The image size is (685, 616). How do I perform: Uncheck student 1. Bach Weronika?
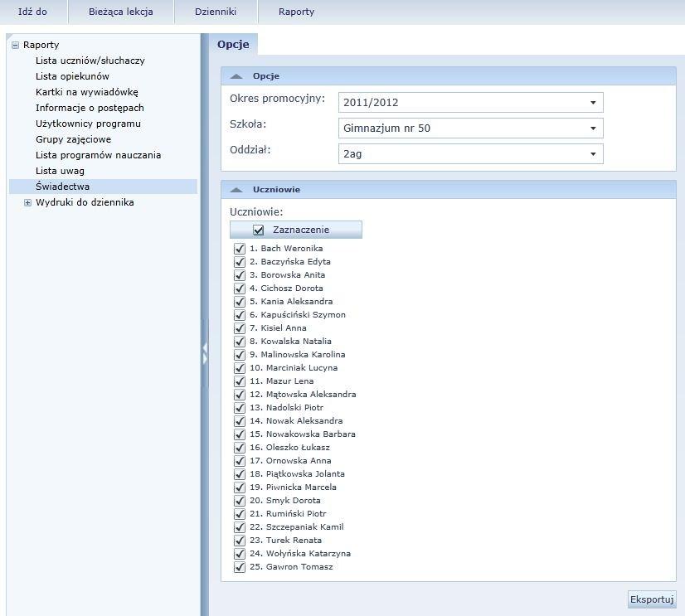pos(240,249)
